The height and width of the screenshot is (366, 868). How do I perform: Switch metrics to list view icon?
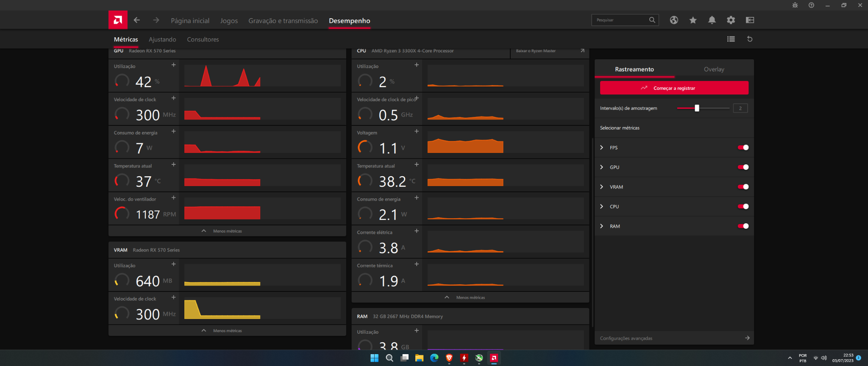coord(731,39)
